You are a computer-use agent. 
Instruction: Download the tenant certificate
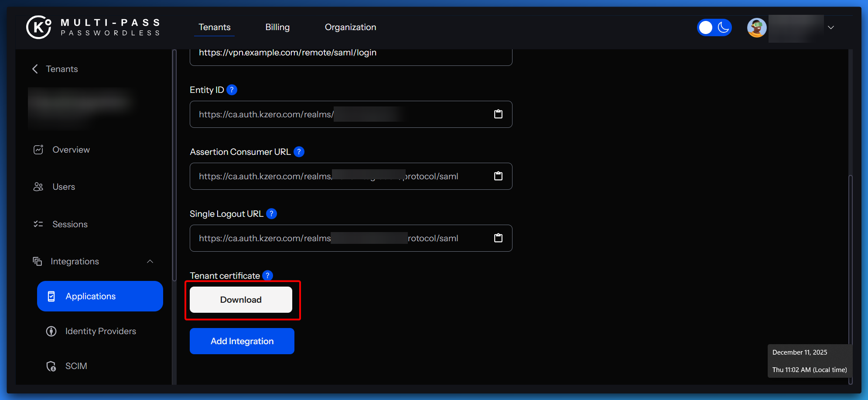coord(241,300)
